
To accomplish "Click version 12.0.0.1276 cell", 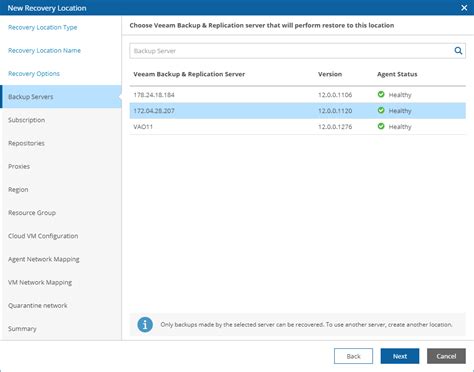I will [335, 127].
